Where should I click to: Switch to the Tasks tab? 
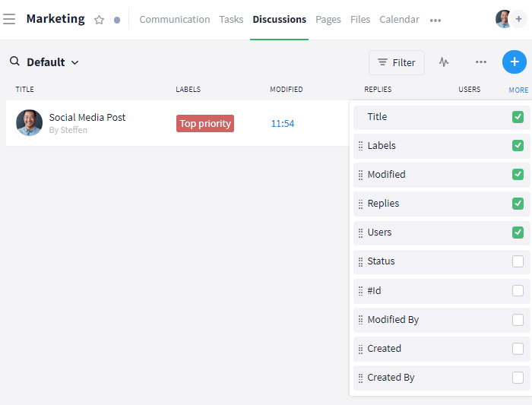(231, 20)
